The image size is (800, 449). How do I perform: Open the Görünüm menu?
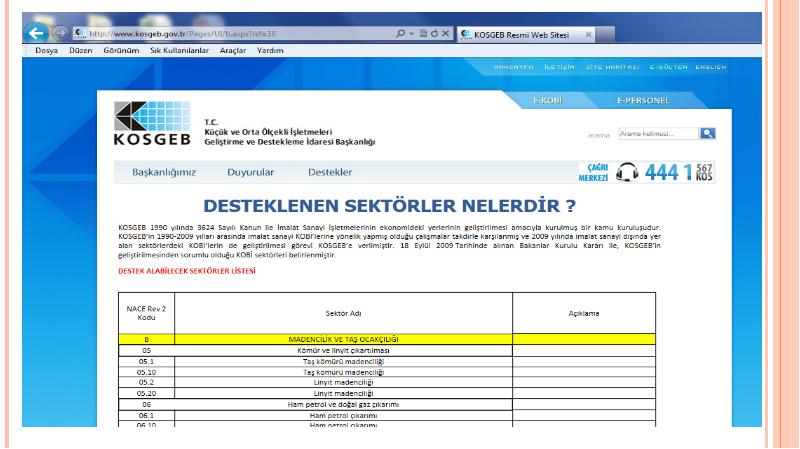pos(121,51)
